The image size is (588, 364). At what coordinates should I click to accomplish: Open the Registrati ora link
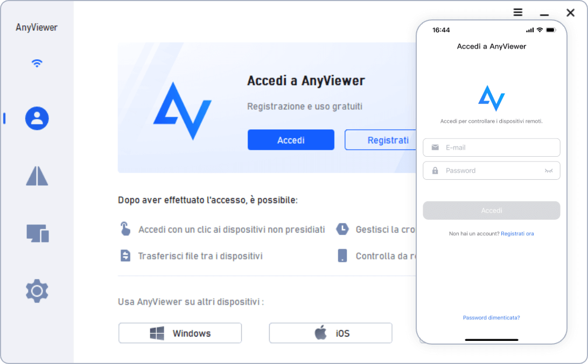[517, 234]
